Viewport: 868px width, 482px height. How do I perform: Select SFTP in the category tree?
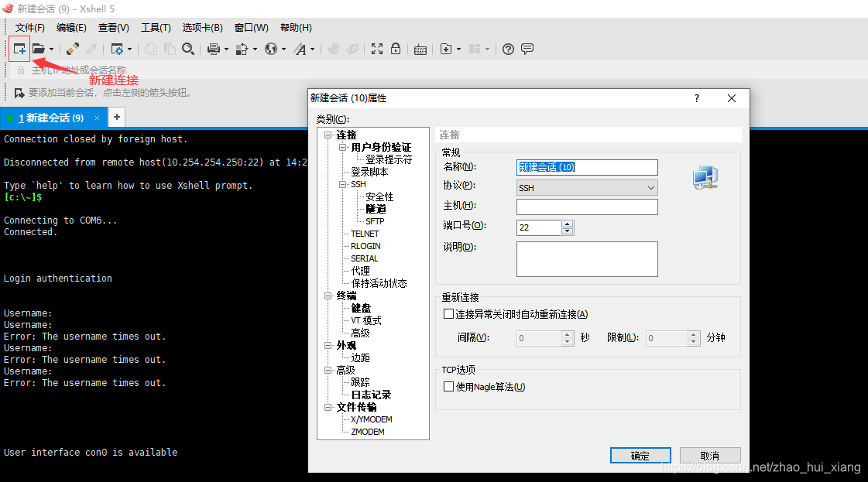375,221
